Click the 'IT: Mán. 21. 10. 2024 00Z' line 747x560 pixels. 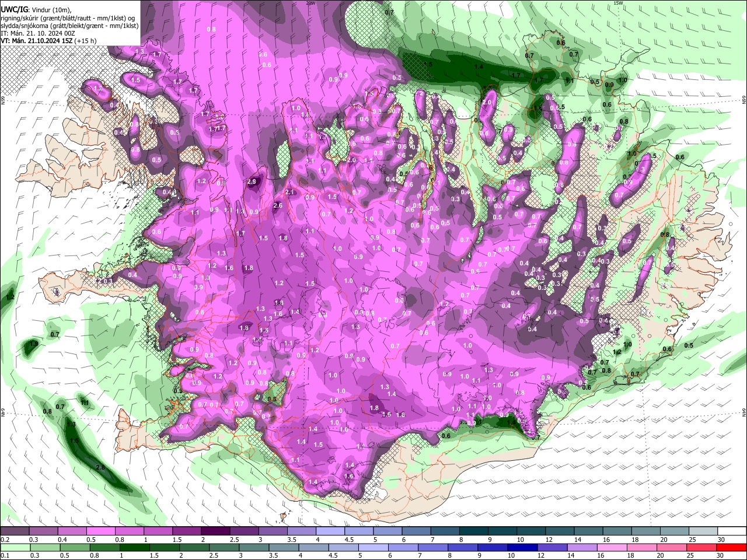(x=38, y=33)
